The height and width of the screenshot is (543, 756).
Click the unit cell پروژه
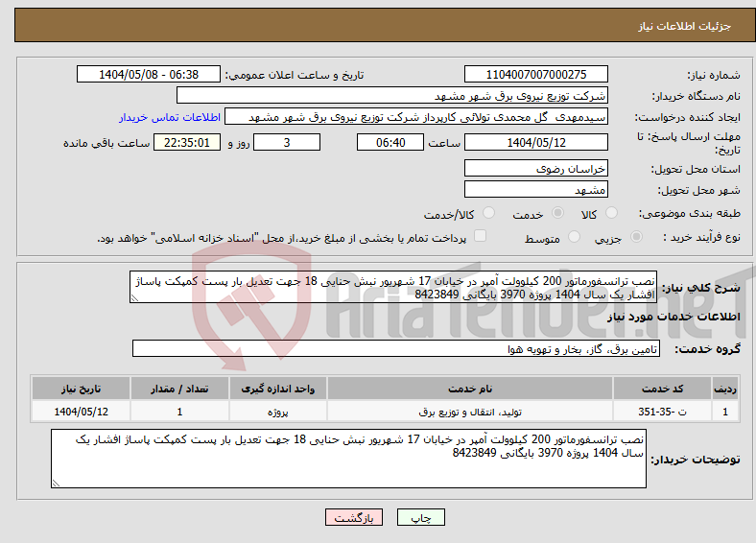click(277, 412)
